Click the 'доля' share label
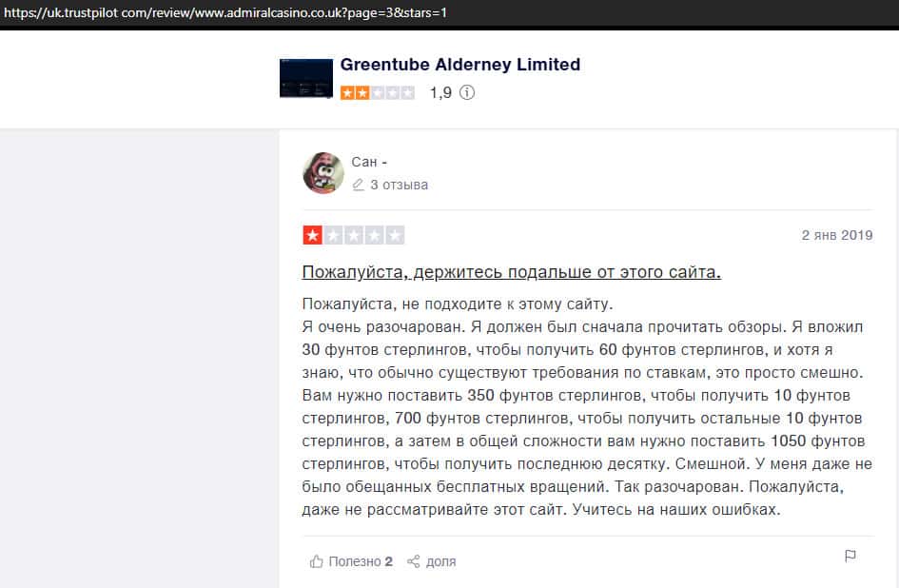Viewport: 899px width, 588px height. click(x=440, y=561)
